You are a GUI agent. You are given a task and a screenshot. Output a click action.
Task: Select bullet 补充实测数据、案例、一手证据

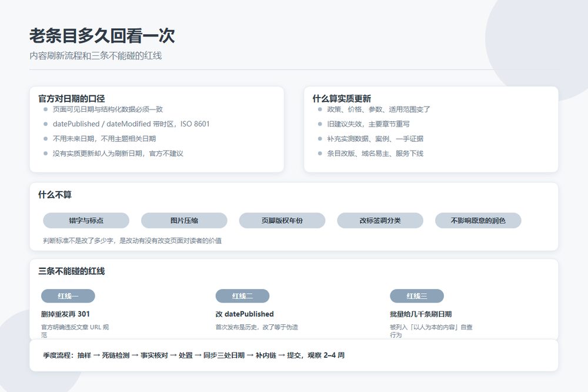[375, 138]
